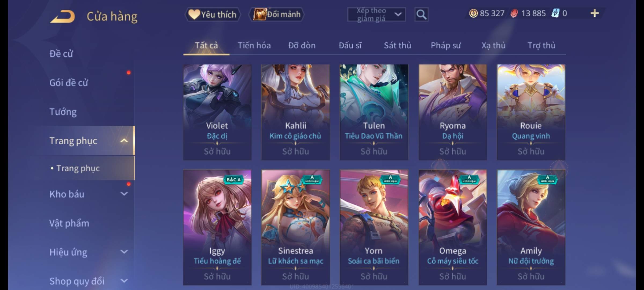Viewport: 644px width, 290px height.
Task: Select the Omega Cỗ máy siêu tốc card
Action: [453, 227]
